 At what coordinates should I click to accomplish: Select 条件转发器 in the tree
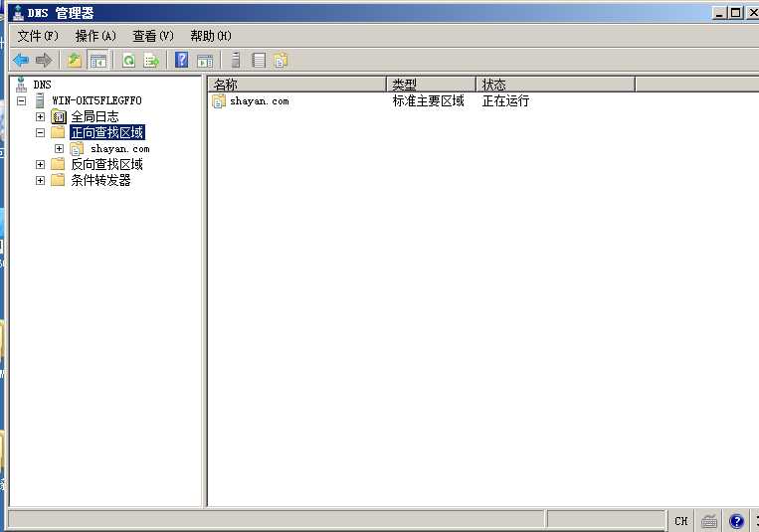click(x=100, y=181)
